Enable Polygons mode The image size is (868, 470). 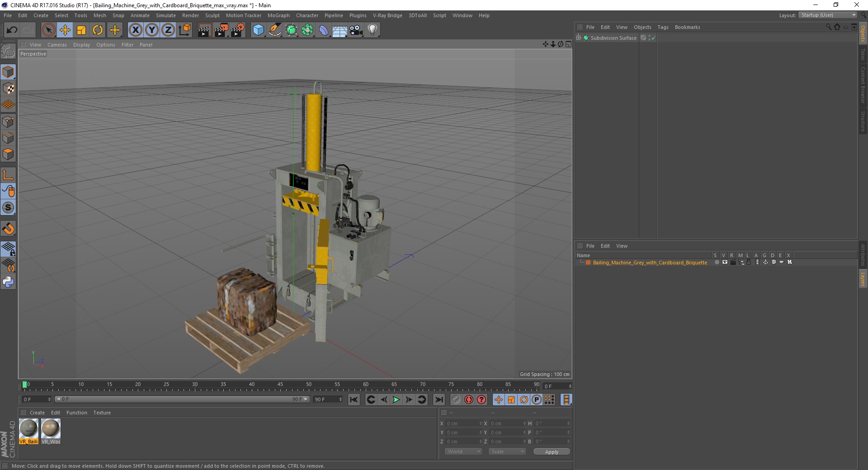(8, 154)
